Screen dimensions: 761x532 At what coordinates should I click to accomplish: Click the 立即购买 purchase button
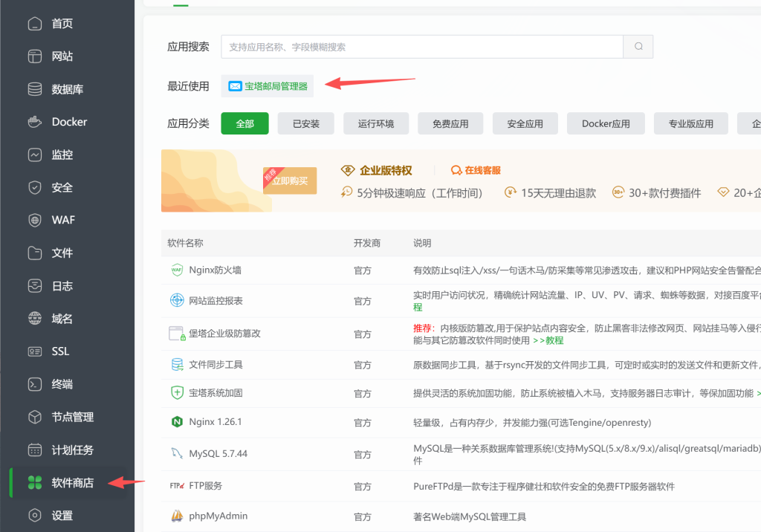point(290,181)
